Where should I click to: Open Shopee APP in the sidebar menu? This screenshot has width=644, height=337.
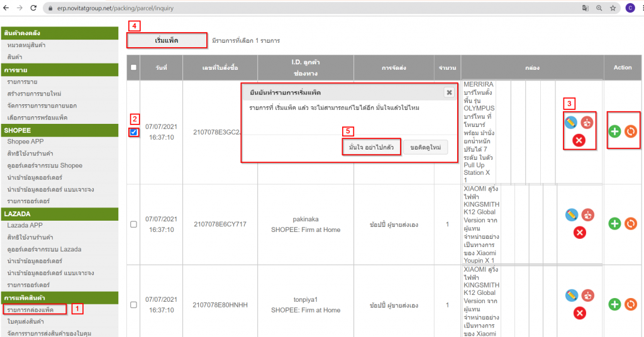[x=26, y=141]
